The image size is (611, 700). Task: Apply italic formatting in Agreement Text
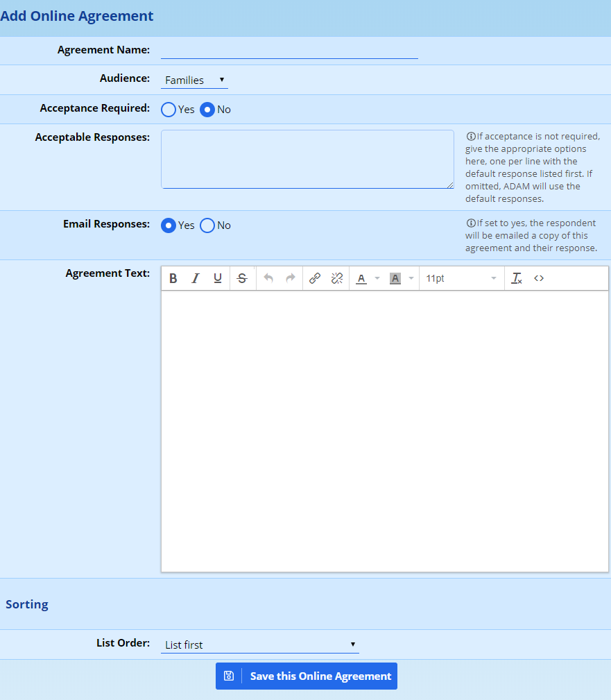coord(196,278)
